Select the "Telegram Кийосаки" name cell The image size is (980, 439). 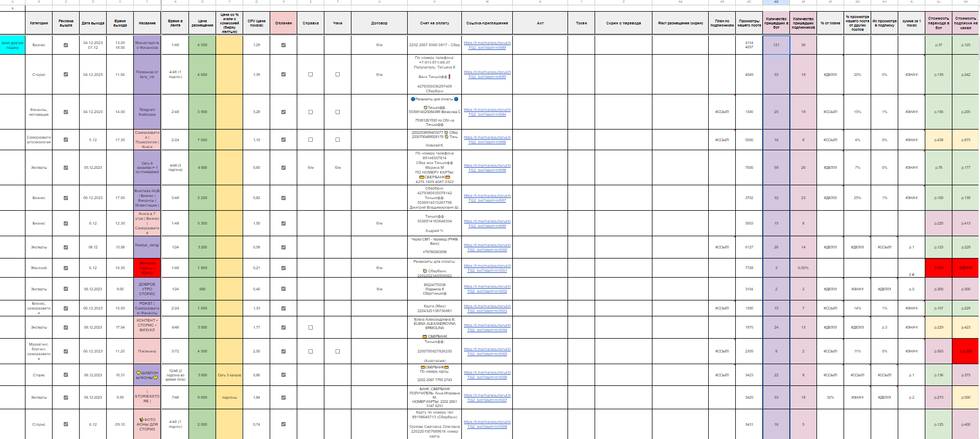point(147,112)
